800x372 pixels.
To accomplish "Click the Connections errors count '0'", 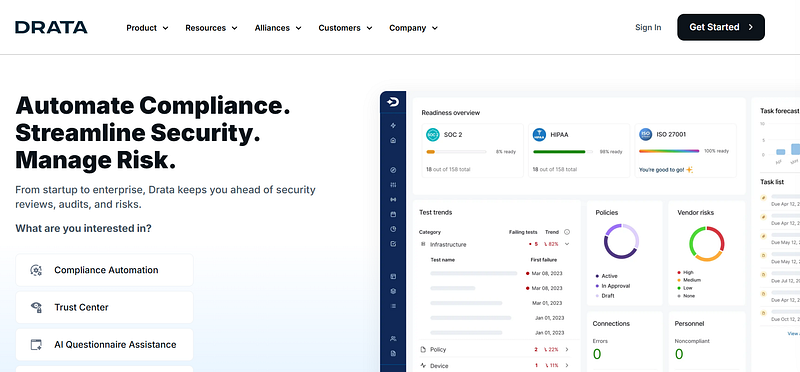I will coord(597,354).
